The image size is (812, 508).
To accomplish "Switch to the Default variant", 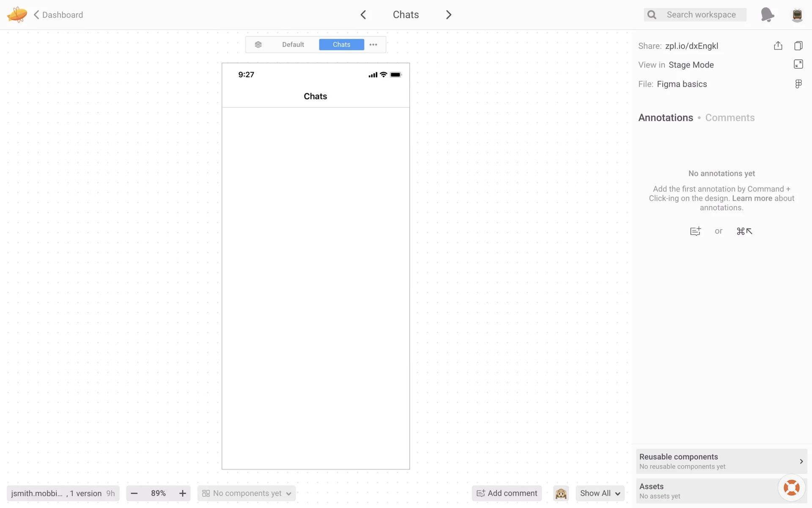I will click(x=293, y=44).
